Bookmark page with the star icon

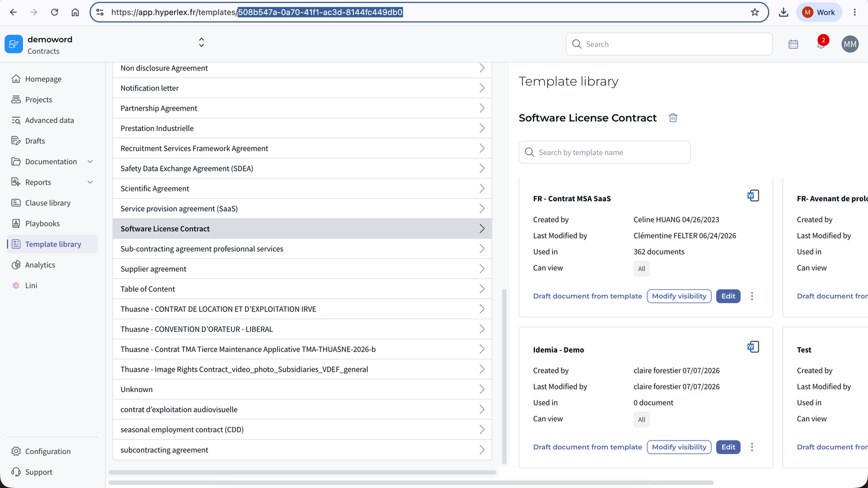tap(755, 12)
